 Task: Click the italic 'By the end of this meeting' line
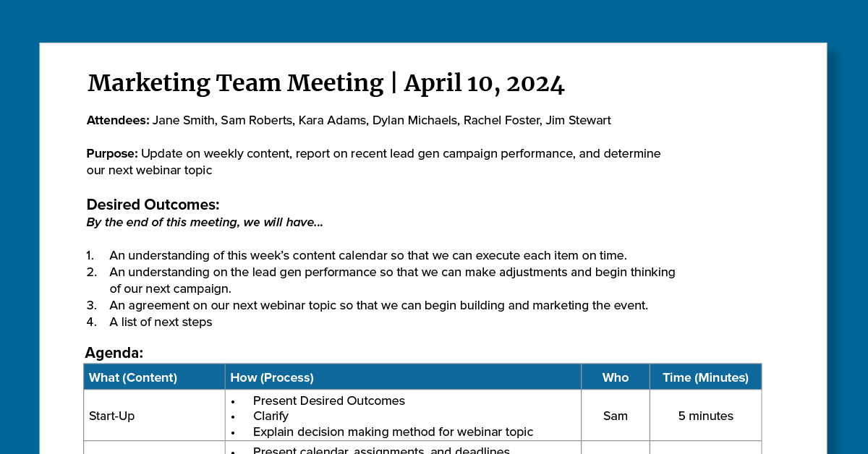(205, 223)
